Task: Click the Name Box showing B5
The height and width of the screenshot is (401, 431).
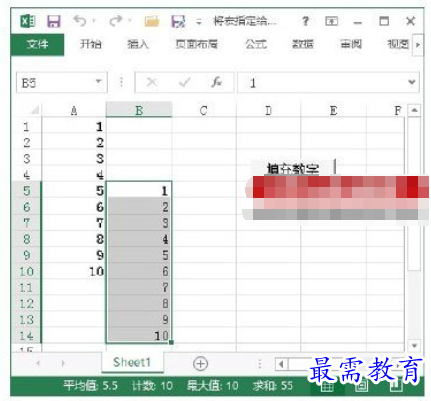Action: click(62, 82)
